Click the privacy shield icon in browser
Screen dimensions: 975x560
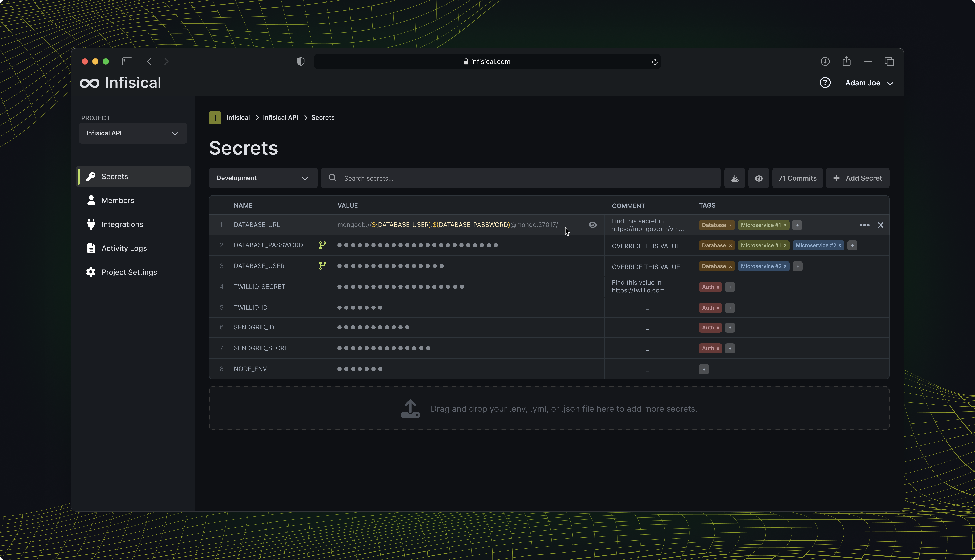tap(301, 62)
